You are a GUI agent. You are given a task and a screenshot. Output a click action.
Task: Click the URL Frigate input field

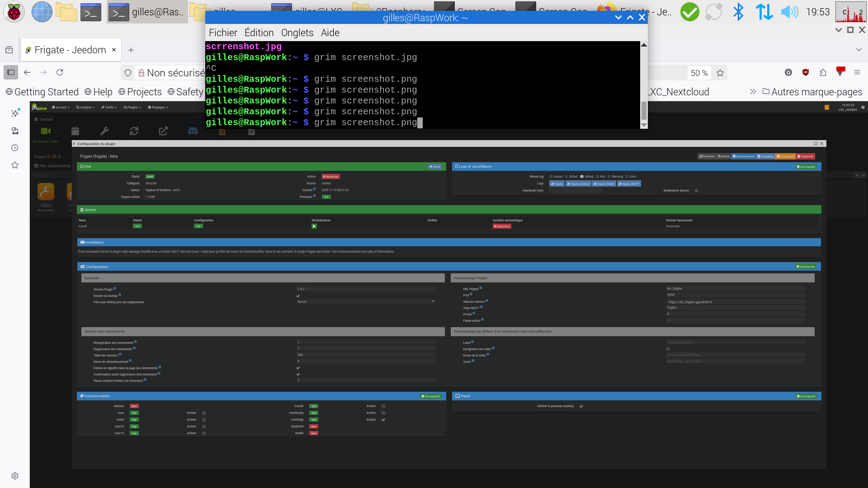(735, 288)
